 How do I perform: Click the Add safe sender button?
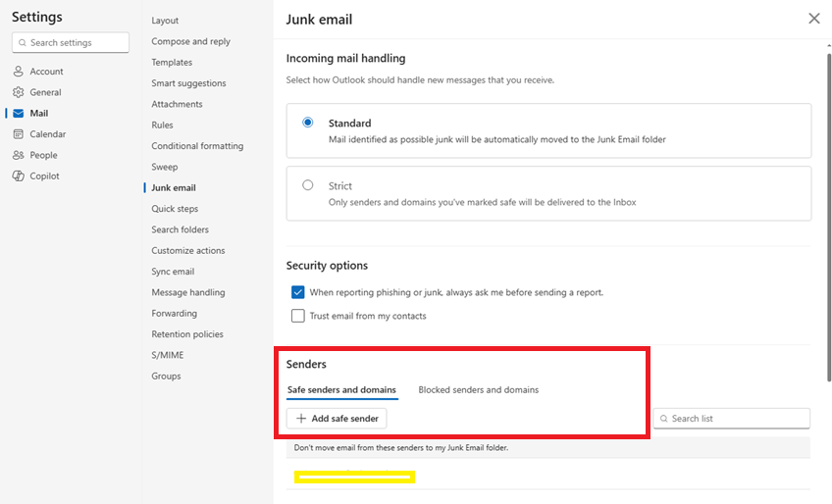pos(337,419)
